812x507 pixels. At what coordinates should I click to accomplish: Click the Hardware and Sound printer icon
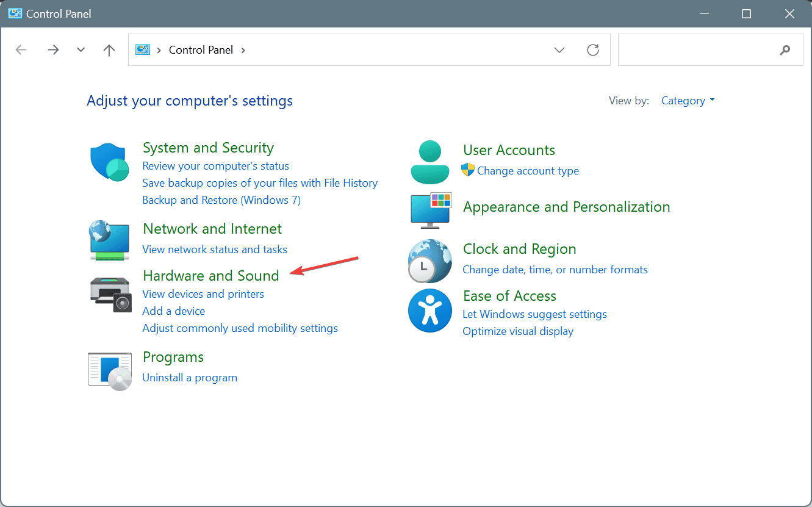[x=111, y=294]
